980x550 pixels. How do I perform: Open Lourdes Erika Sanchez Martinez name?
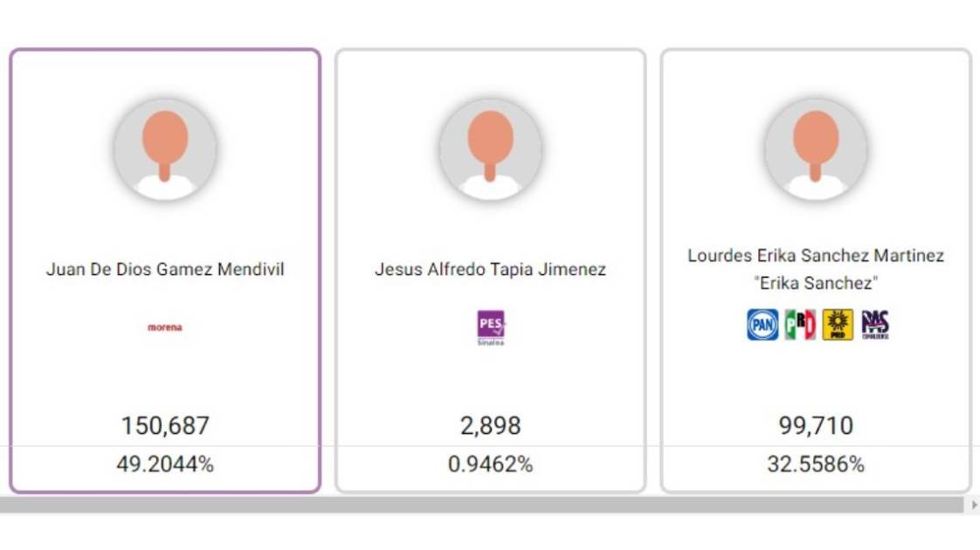pyautogui.click(x=816, y=256)
